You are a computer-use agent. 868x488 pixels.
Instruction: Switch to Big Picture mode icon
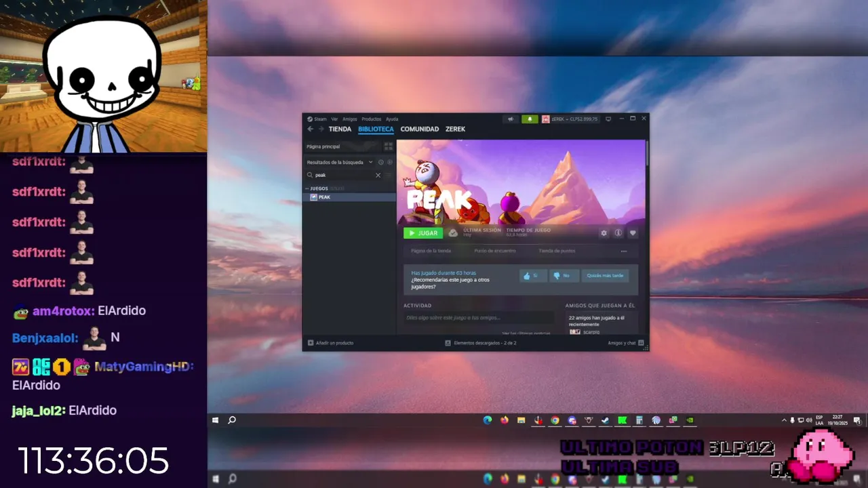pyautogui.click(x=608, y=119)
